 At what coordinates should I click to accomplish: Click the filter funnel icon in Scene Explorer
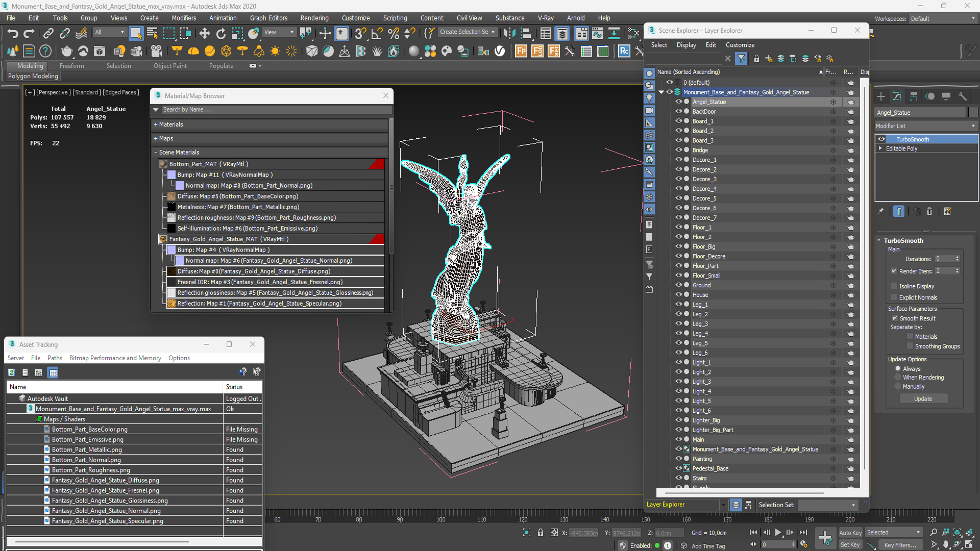tap(741, 59)
